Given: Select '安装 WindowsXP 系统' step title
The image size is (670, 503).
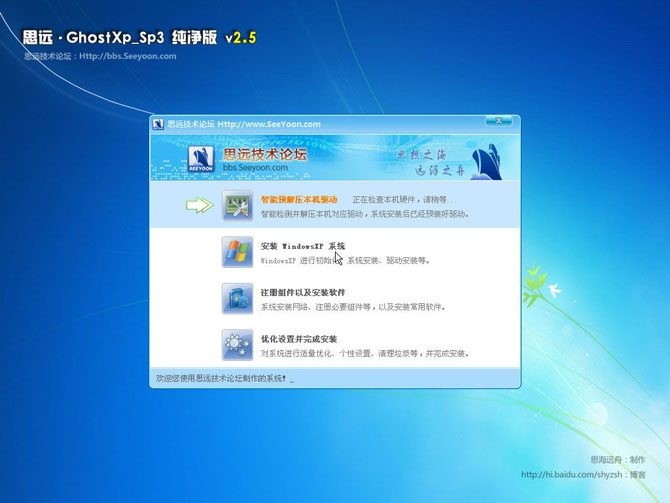Looking at the screenshot, I should tap(303, 246).
